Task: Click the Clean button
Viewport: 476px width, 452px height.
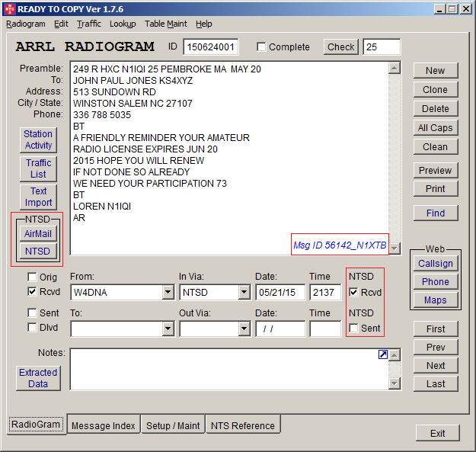Action: (436, 147)
